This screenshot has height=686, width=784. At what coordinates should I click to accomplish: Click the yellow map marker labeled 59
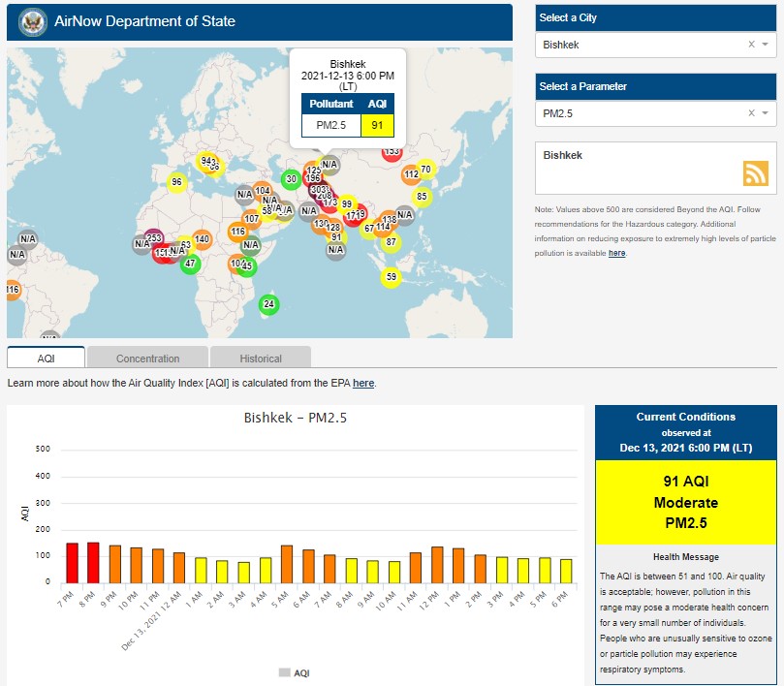pyautogui.click(x=391, y=277)
